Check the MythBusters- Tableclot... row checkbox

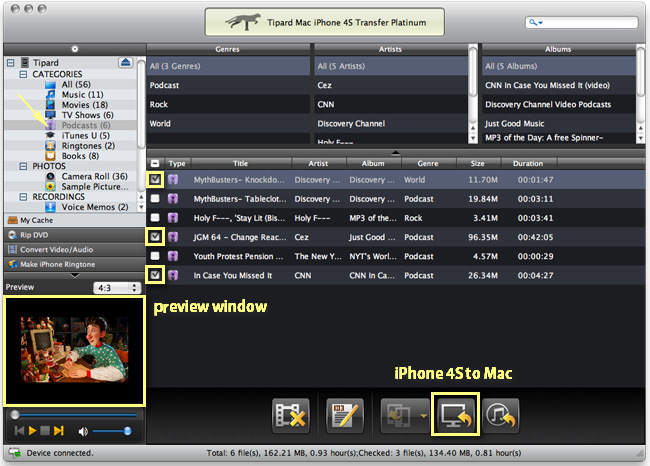[155, 199]
